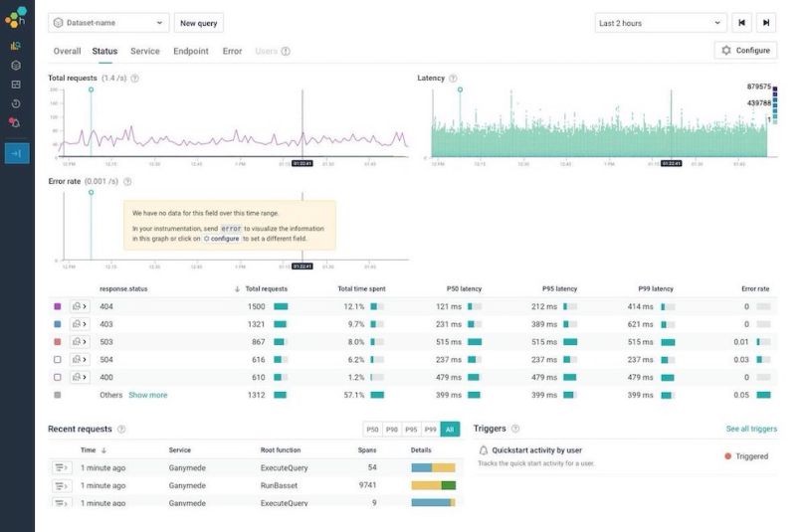Switch to the Endpoint tab

pos(191,51)
